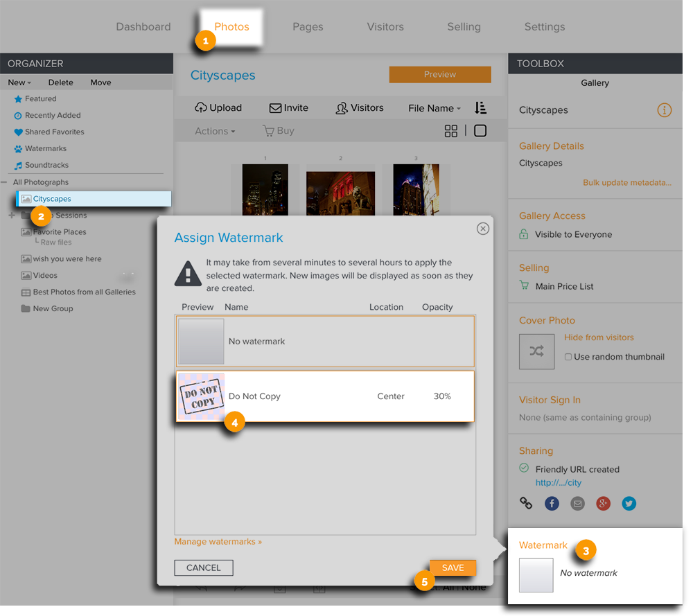Click CANCEL in watermark dialog

pos(203,567)
